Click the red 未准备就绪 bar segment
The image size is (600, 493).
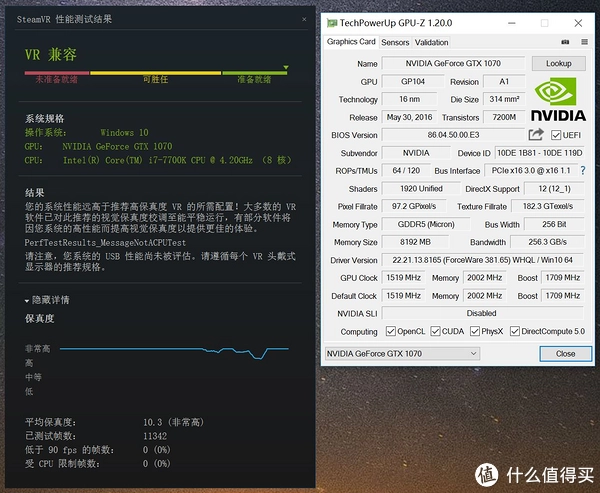(x=57, y=73)
